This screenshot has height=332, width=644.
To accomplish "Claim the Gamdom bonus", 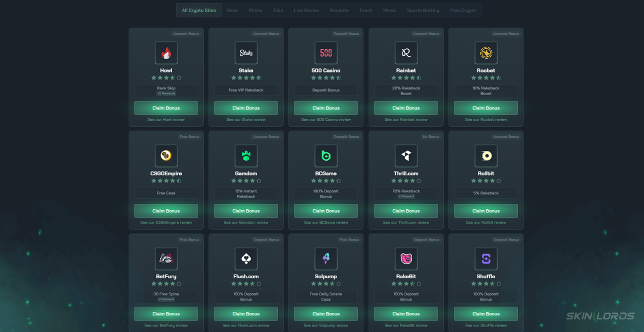I will 246,211.
